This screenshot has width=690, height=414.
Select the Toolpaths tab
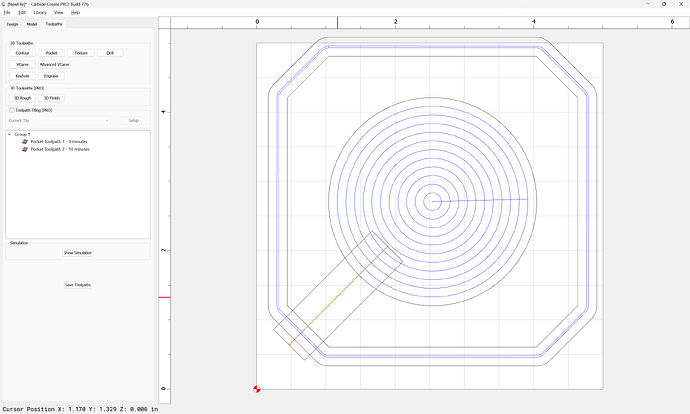(54, 24)
